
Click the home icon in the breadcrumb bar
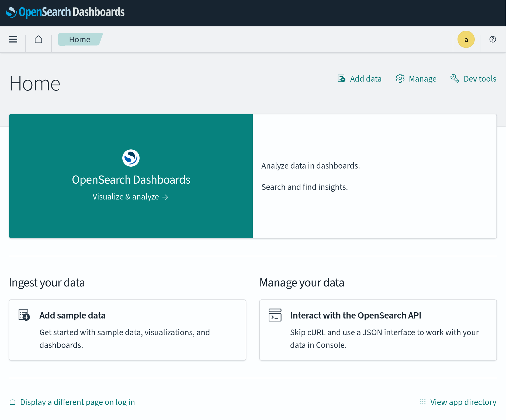point(38,39)
